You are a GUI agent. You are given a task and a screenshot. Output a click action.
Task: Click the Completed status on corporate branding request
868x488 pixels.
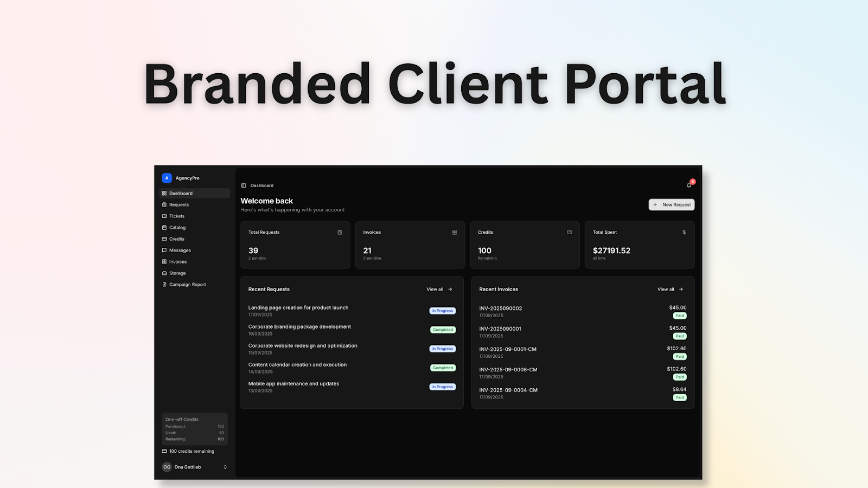click(443, 329)
